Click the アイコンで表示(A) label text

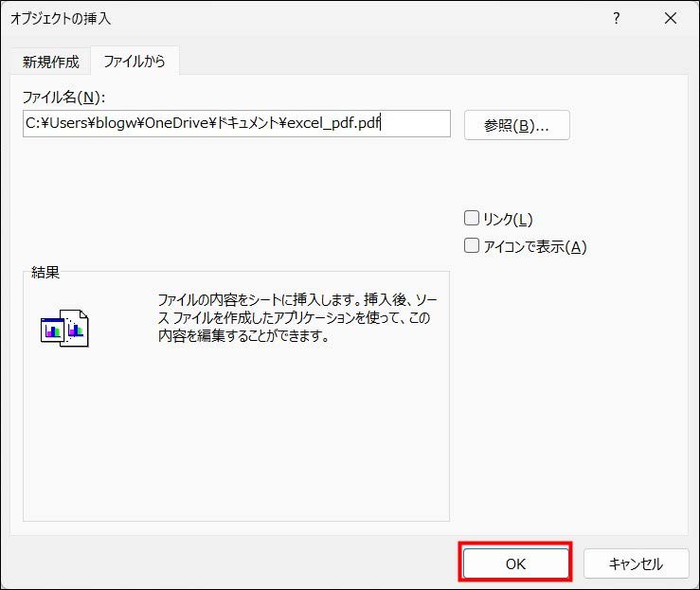(535, 247)
